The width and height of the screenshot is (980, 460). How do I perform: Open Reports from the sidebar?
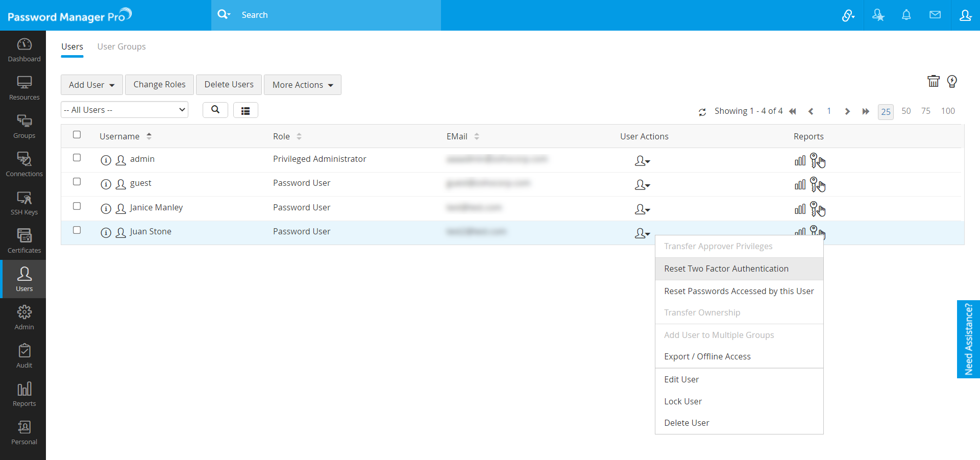point(24,395)
